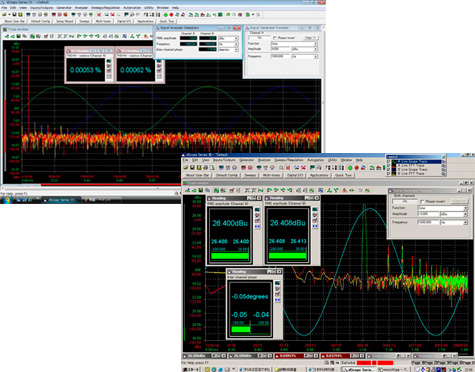Click the green circle icon in the lower window toolbar
This screenshot has height=372, width=475.
pyautogui.click(x=350, y=168)
